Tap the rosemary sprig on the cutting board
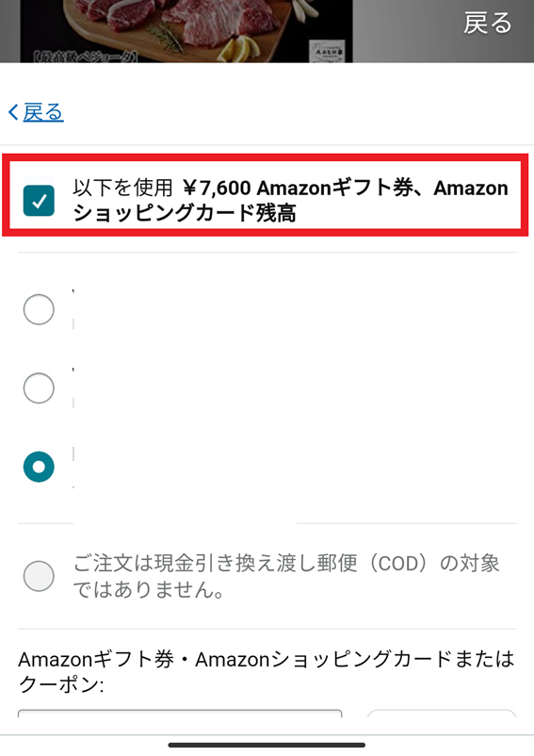The width and height of the screenshot is (534, 756). [x=164, y=36]
